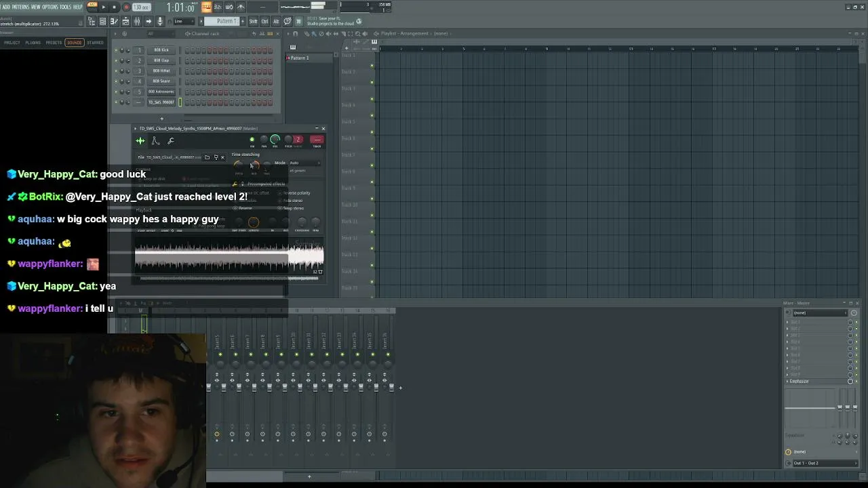Add a channel with the plus button
The height and width of the screenshot is (488, 868).
coord(161,119)
